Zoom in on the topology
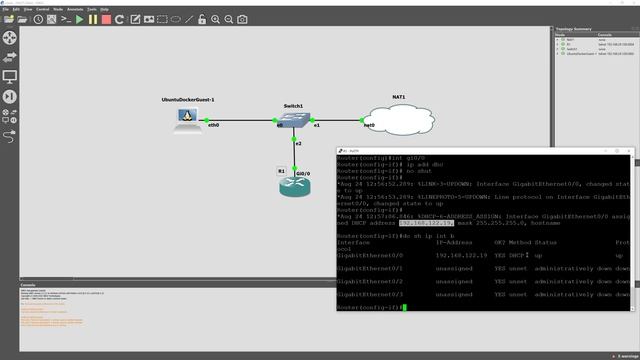 (x=215, y=19)
